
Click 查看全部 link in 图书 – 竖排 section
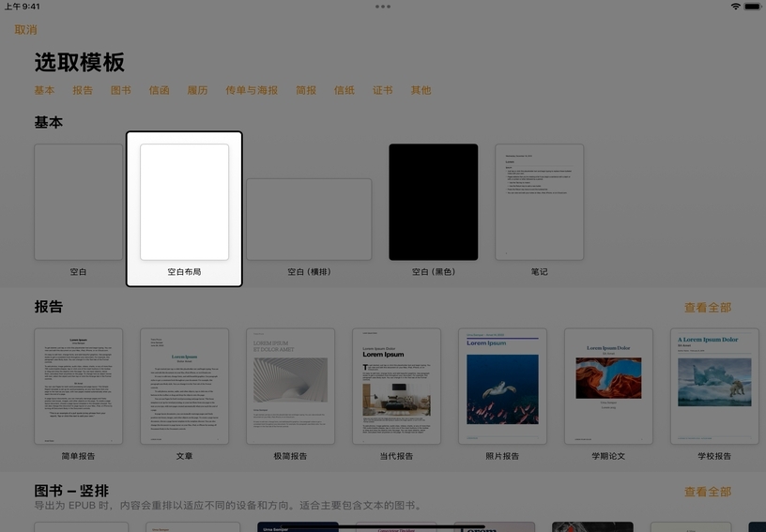click(x=707, y=492)
